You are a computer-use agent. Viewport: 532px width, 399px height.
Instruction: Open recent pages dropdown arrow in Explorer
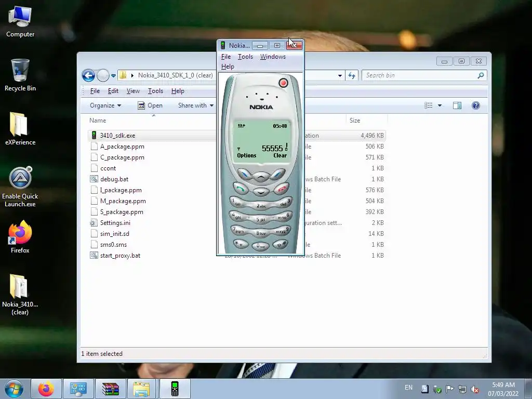click(113, 76)
